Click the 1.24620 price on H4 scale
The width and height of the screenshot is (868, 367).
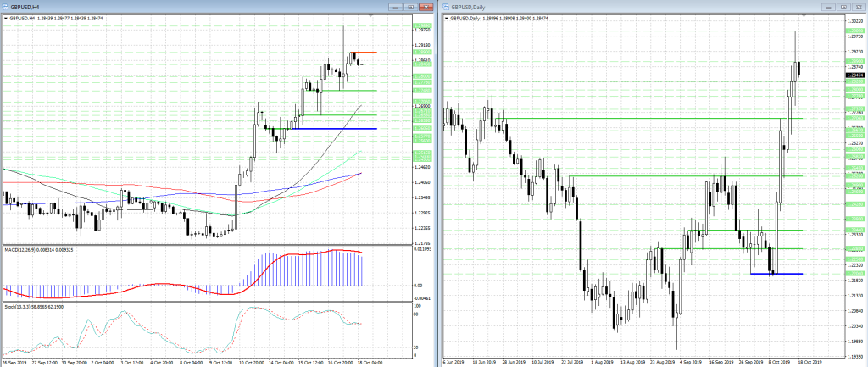pyautogui.click(x=422, y=167)
